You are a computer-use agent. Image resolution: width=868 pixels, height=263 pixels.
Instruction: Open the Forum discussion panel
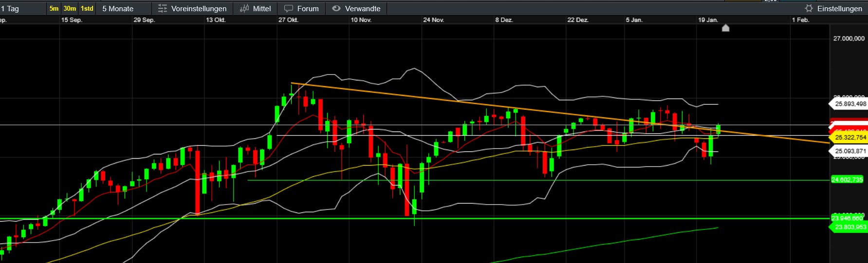point(301,8)
